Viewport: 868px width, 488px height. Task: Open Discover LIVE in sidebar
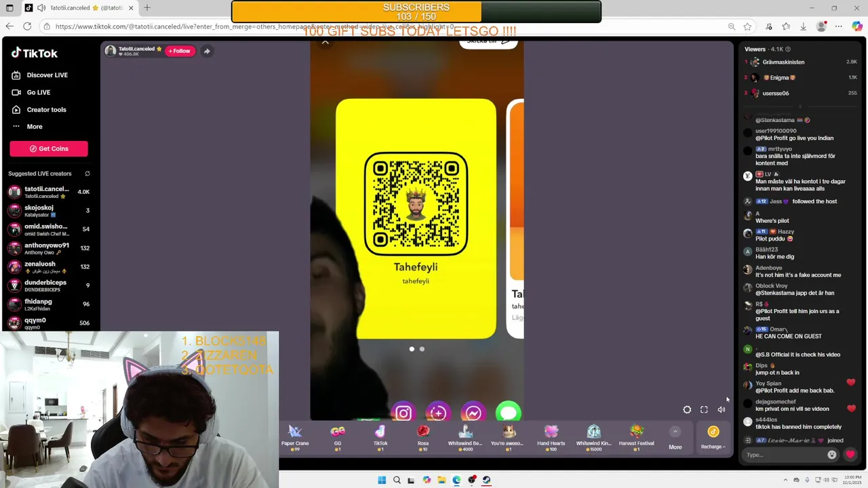40,75
